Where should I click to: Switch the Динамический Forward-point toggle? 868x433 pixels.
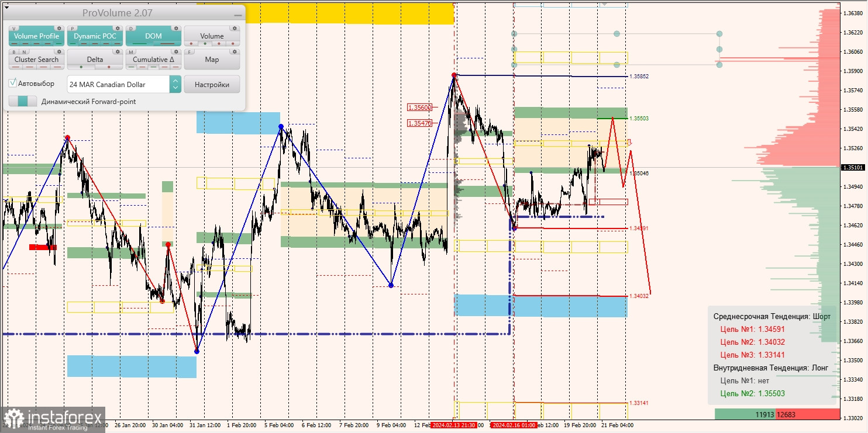23,101
